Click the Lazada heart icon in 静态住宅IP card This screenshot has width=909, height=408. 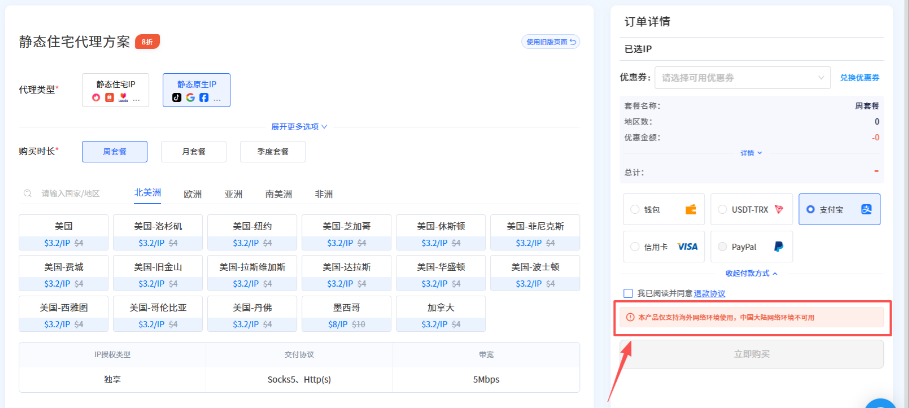123,97
